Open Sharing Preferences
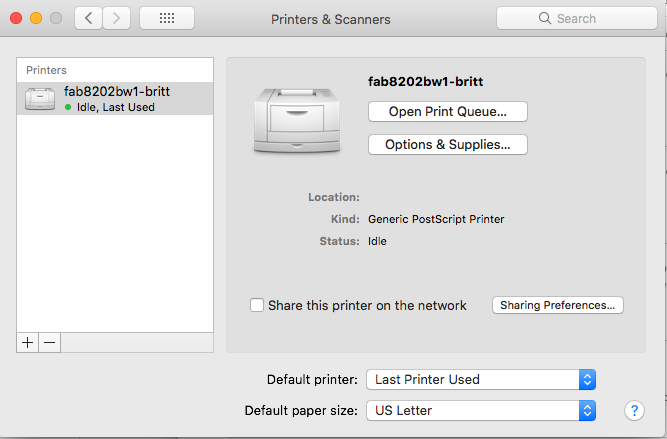Image resolution: width=667 pixels, height=439 pixels. tap(558, 305)
